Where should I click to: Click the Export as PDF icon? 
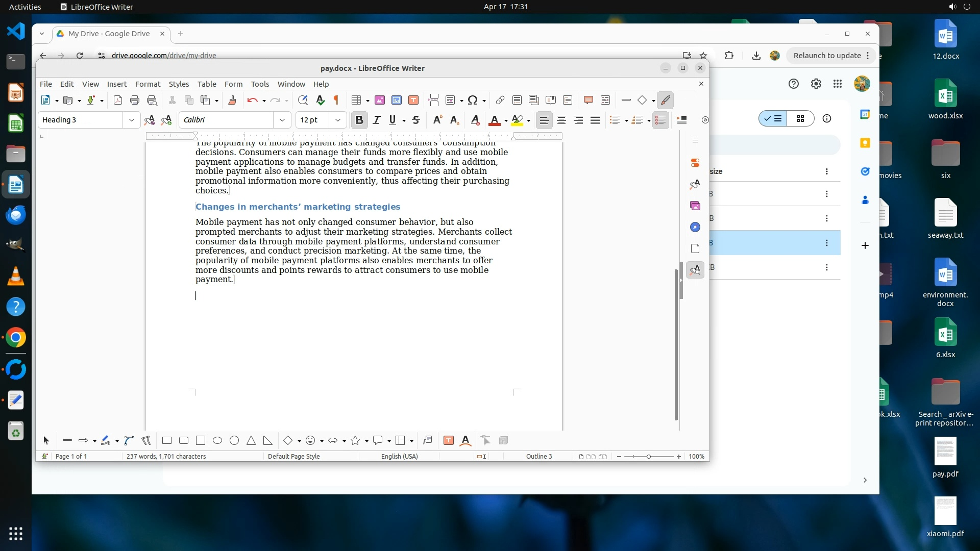[x=118, y=100]
